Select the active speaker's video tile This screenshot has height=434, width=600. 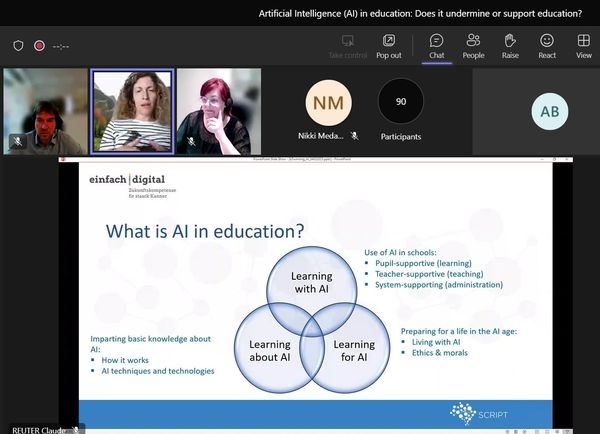coord(132,111)
